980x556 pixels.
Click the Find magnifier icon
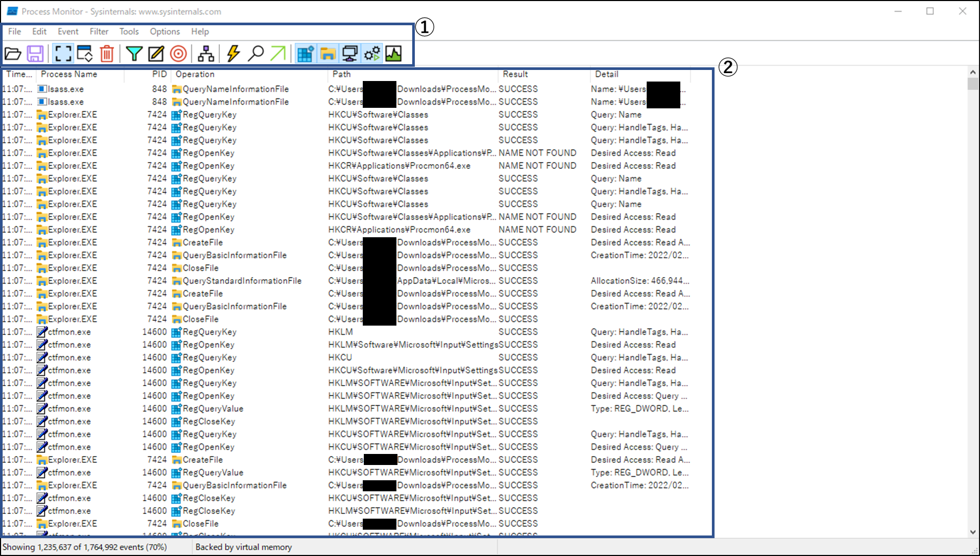(x=256, y=54)
